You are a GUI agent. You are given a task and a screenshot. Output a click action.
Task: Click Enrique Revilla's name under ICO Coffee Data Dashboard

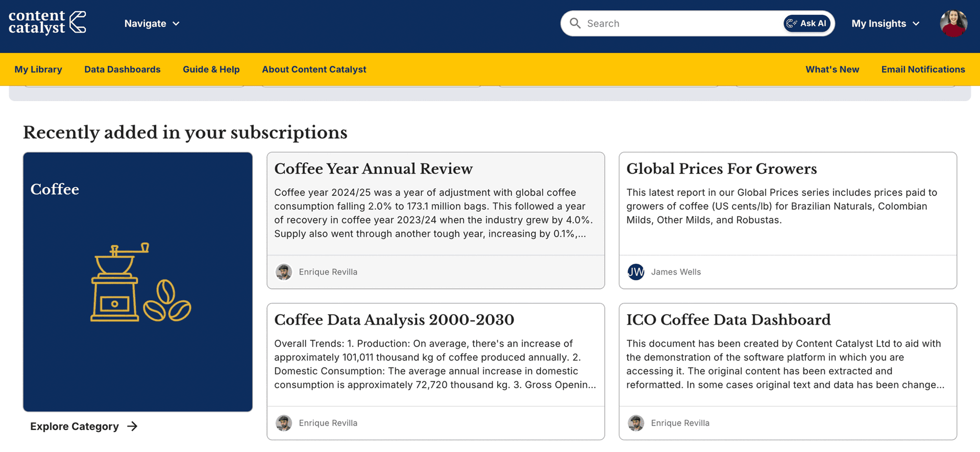[x=680, y=423]
